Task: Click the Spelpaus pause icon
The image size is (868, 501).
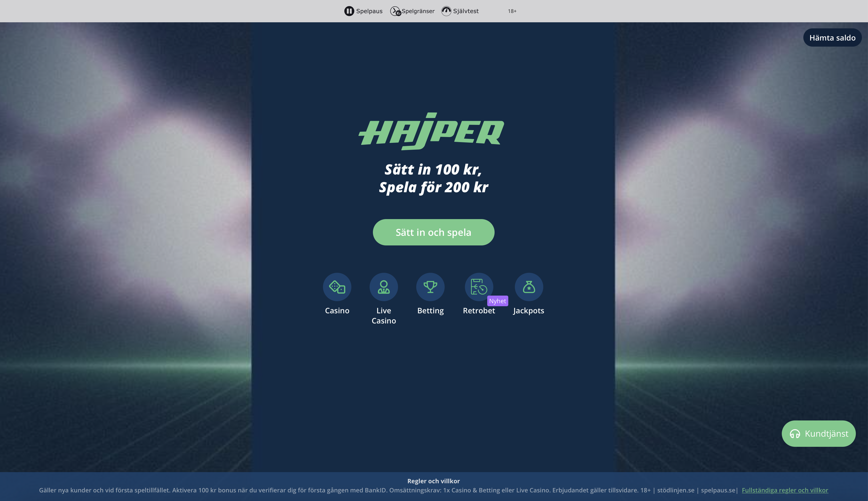Action: click(x=349, y=11)
